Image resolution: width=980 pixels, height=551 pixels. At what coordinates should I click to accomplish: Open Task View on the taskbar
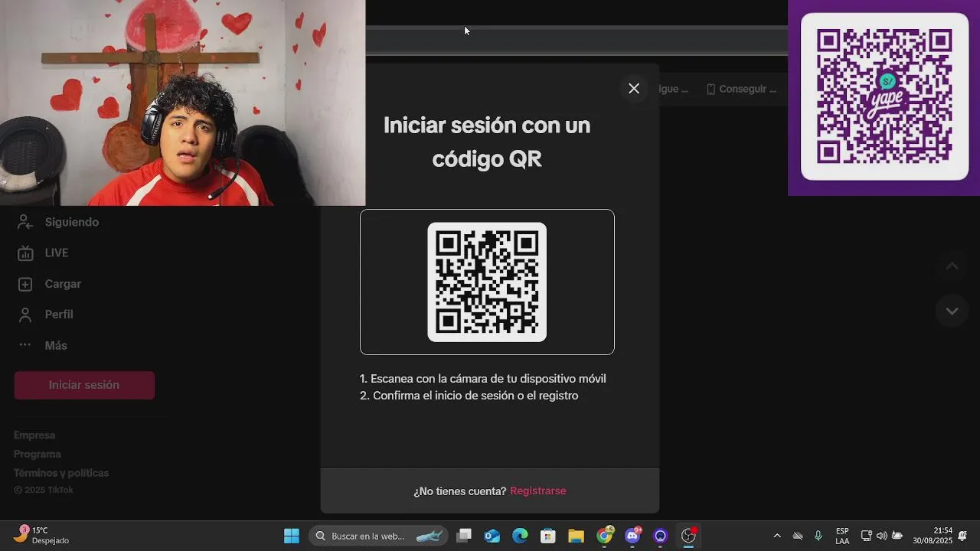coord(464,536)
